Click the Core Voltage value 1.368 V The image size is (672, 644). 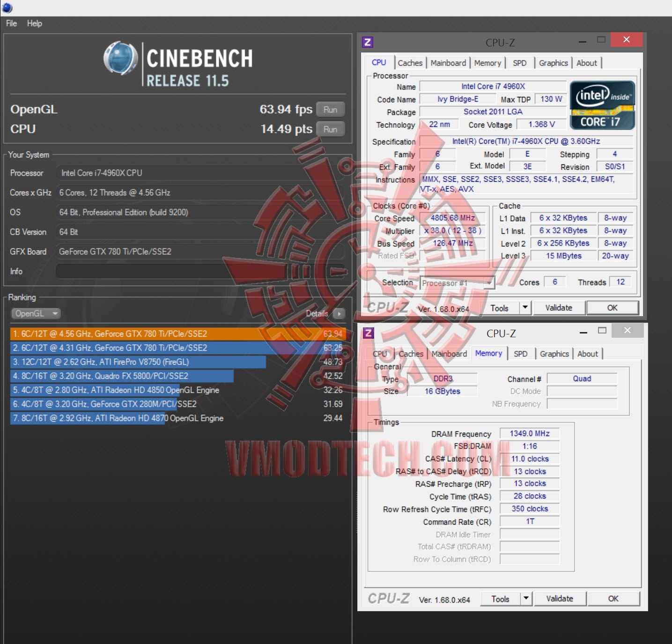[541, 125]
